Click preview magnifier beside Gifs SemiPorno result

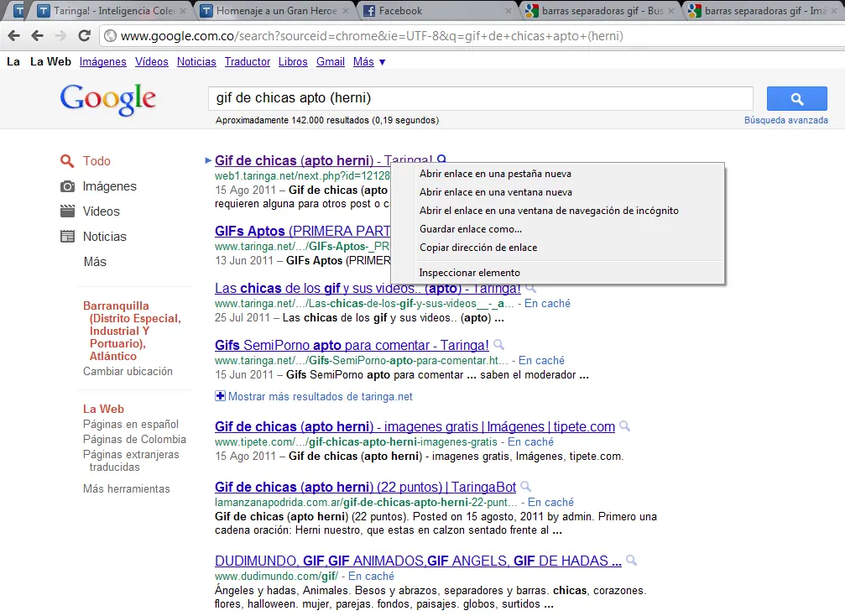tap(498, 345)
